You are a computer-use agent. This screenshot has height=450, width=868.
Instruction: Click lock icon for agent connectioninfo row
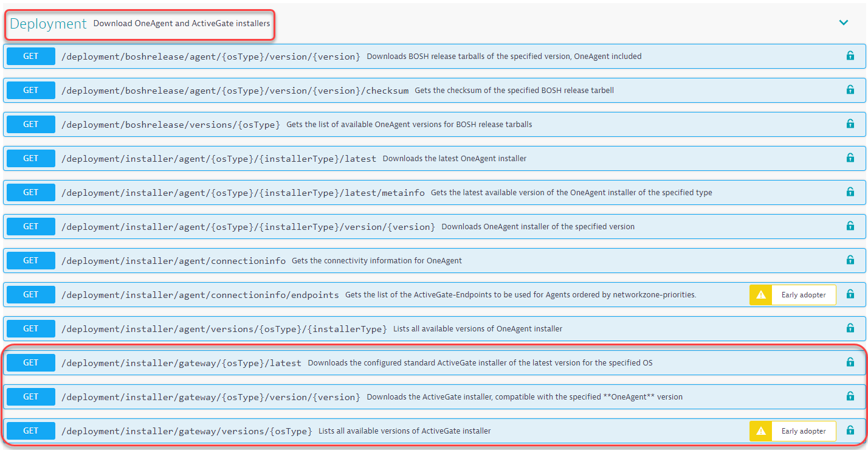tap(850, 260)
